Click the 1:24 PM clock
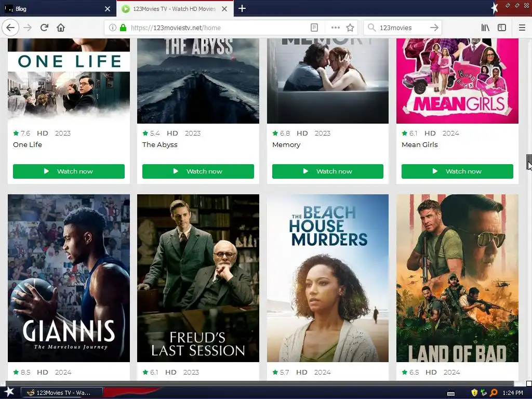 (513, 393)
